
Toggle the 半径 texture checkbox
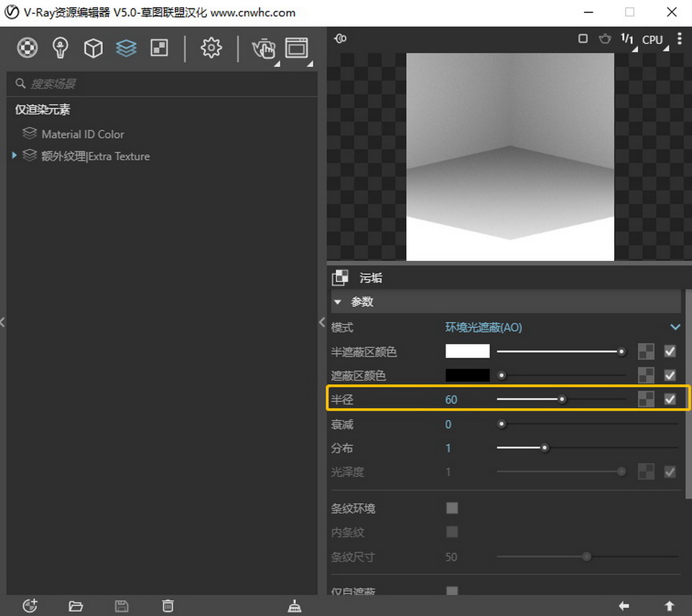tap(670, 399)
